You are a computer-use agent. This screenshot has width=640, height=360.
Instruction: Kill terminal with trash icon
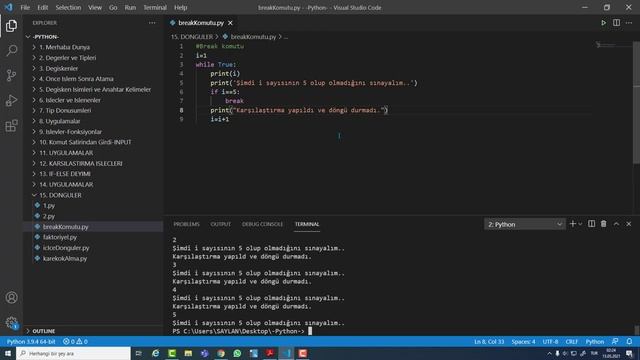tap(604, 224)
